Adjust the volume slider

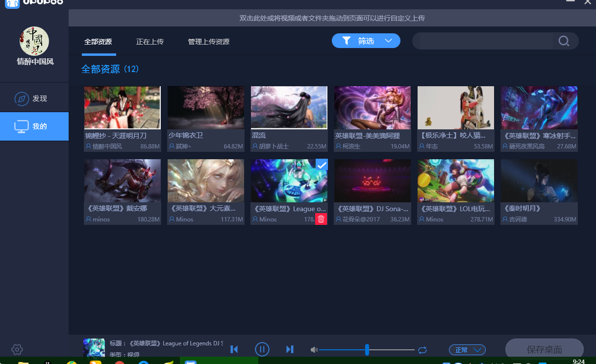[367, 350]
